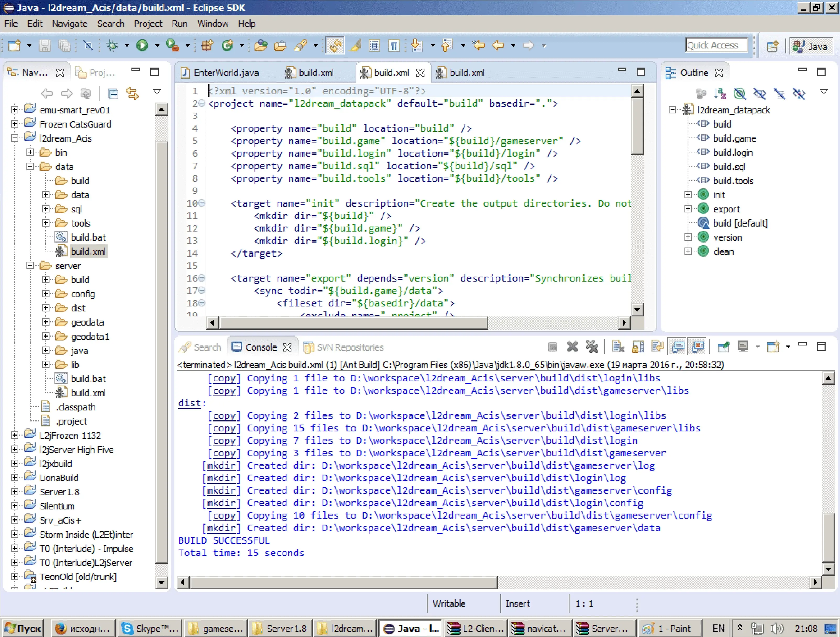840x637 pixels.
Task: Click the Open Type icon in toolbar
Action: point(261,46)
